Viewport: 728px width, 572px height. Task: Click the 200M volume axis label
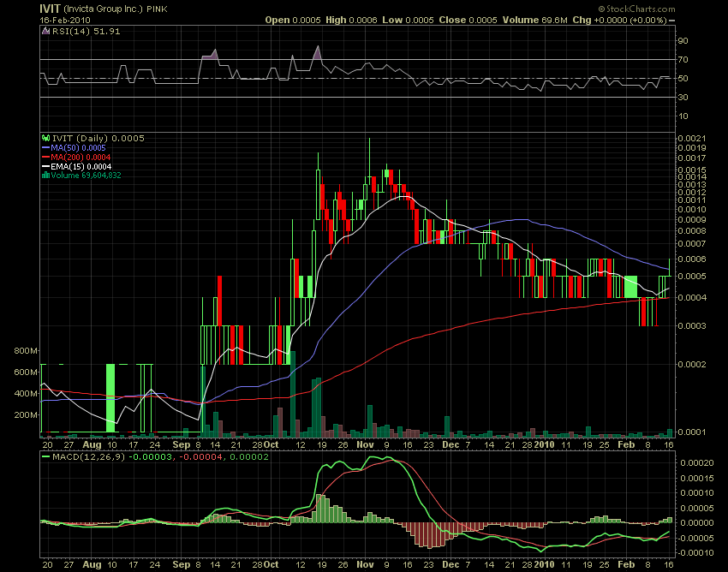(x=26, y=414)
